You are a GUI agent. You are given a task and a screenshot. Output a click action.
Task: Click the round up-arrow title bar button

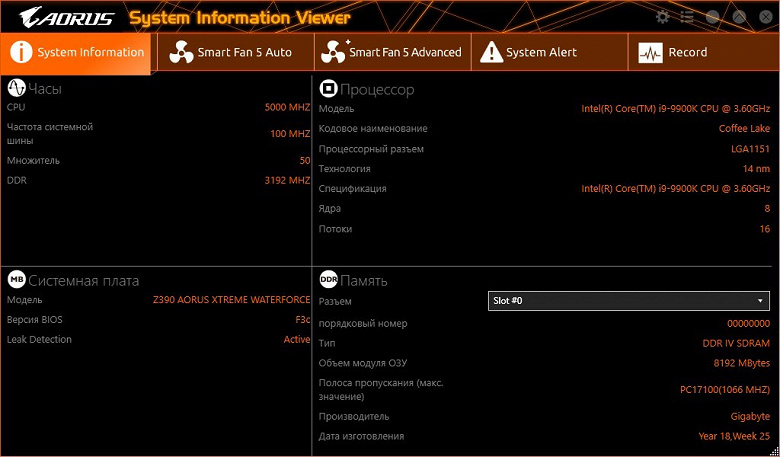click(740, 17)
